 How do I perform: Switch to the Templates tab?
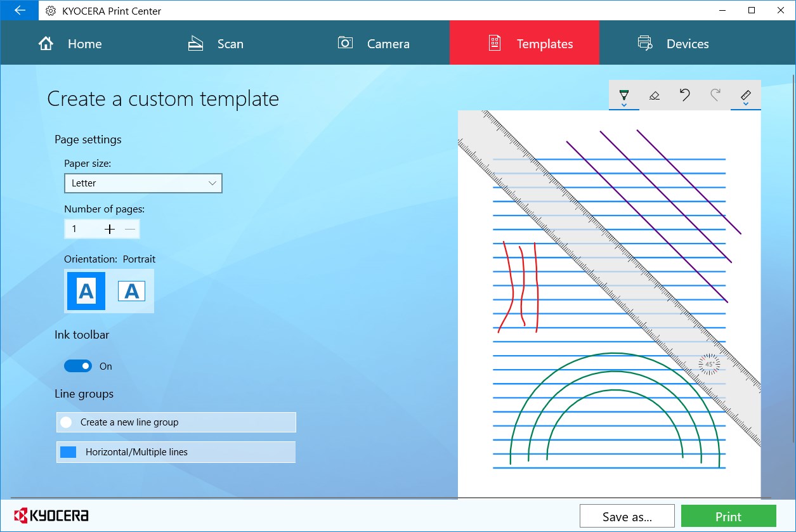click(x=524, y=42)
